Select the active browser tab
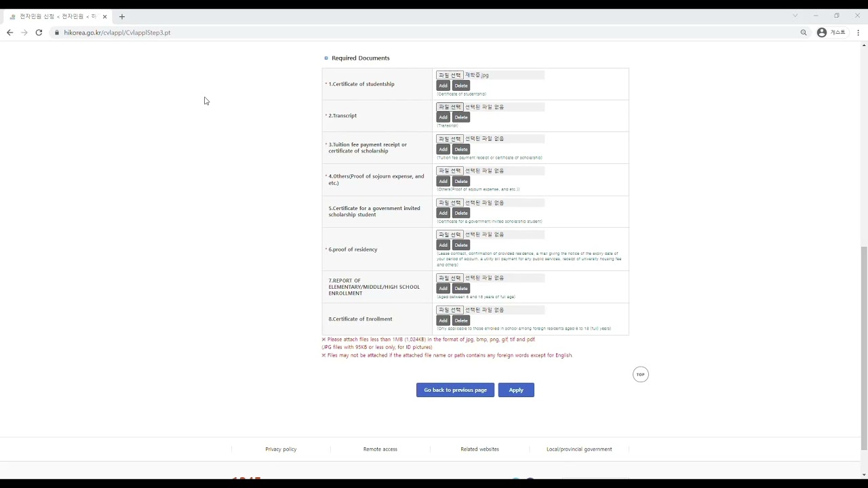The width and height of the screenshot is (868, 488). click(58, 16)
